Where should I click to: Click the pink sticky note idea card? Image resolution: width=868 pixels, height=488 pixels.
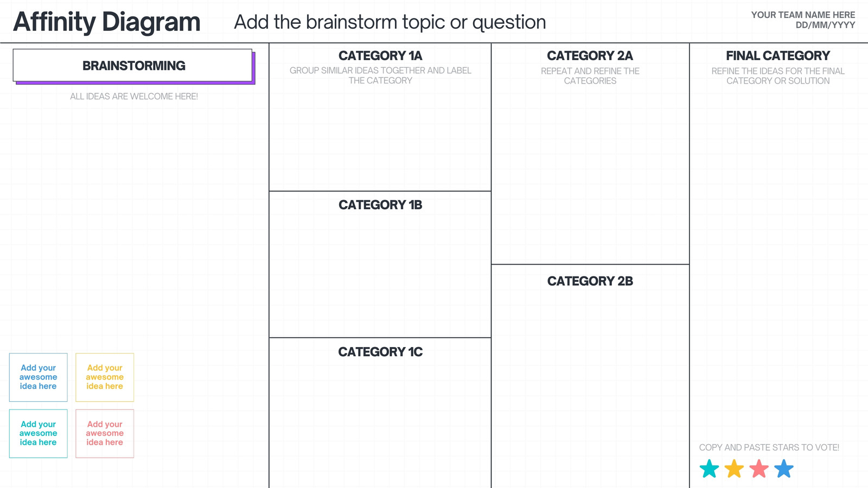[x=105, y=434]
